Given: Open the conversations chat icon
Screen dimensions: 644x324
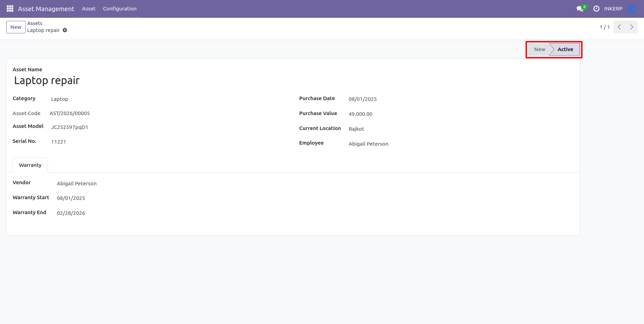Looking at the screenshot, I should [580, 9].
